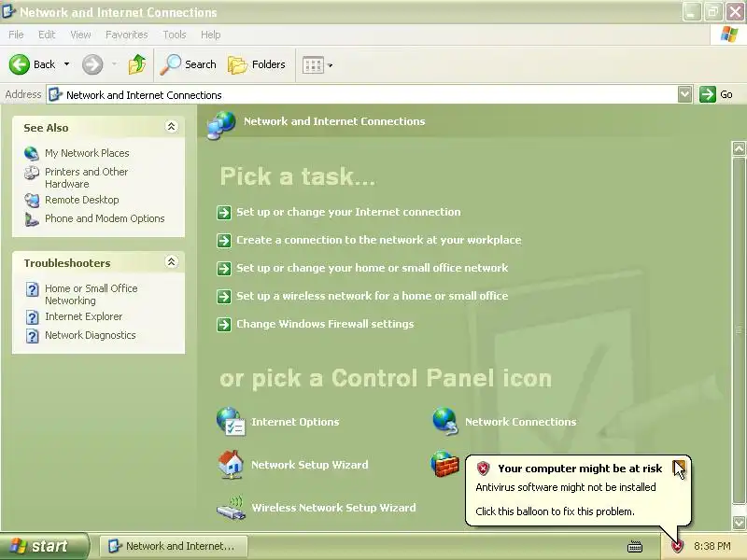Click the on-screen keyboard tray icon
747x560 pixels.
point(635,546)
